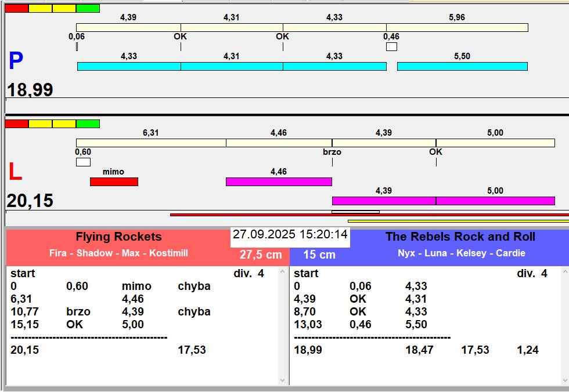Click start label in the Rebels list
The height and width of the screenshot is (392, 569).
pyautogui.click(x=306, y=274)
